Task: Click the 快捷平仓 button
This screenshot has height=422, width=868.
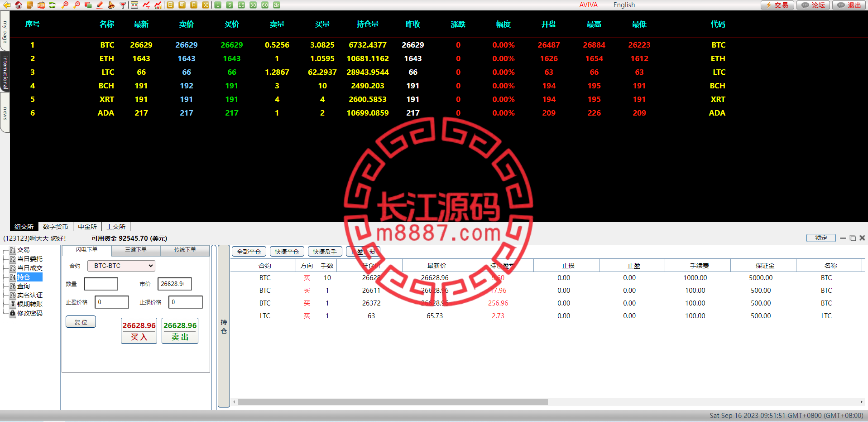Action: tap(287, 251)
